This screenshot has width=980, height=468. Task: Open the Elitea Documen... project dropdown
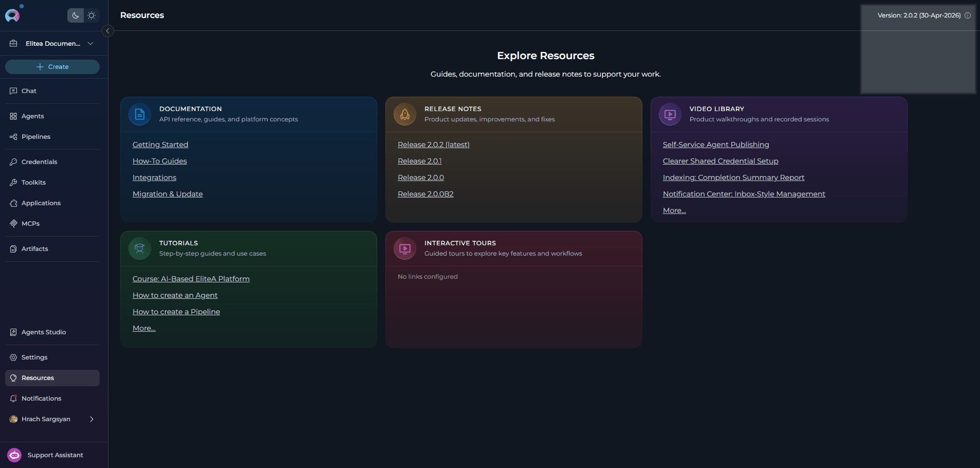[54, 44]
